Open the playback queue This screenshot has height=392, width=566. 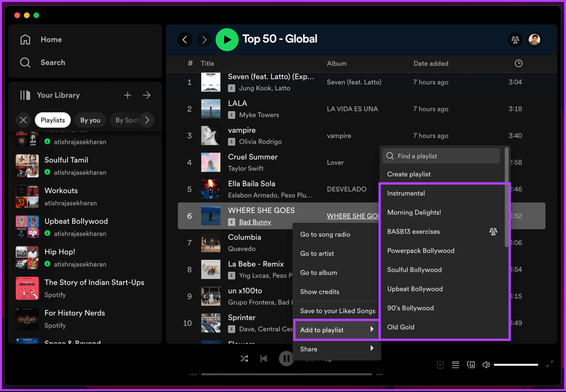[455, 365]
